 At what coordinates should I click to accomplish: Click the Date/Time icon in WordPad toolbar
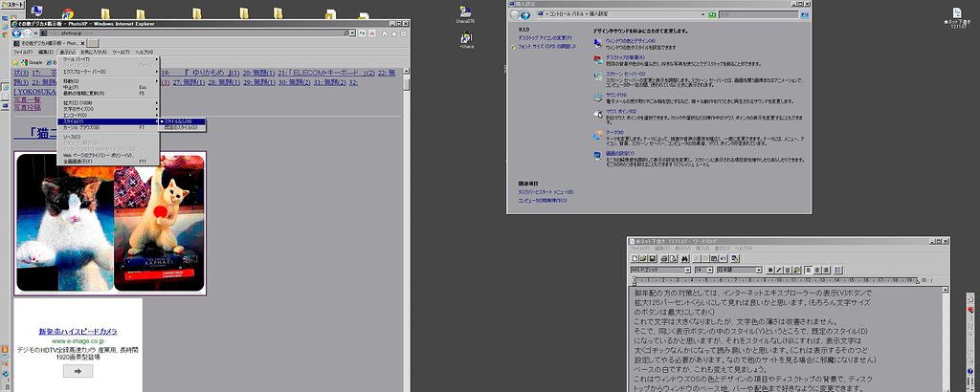click(735, 258)
